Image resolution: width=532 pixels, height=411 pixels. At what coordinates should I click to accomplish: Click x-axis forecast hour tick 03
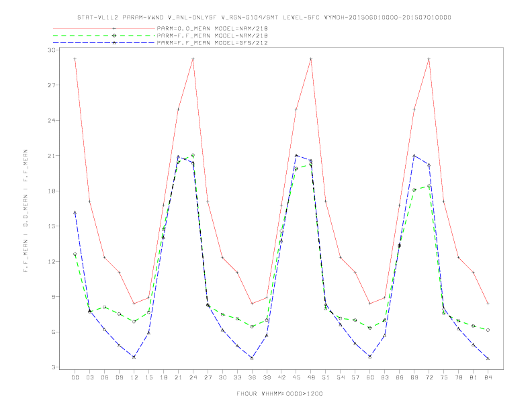tap(89, 377)
